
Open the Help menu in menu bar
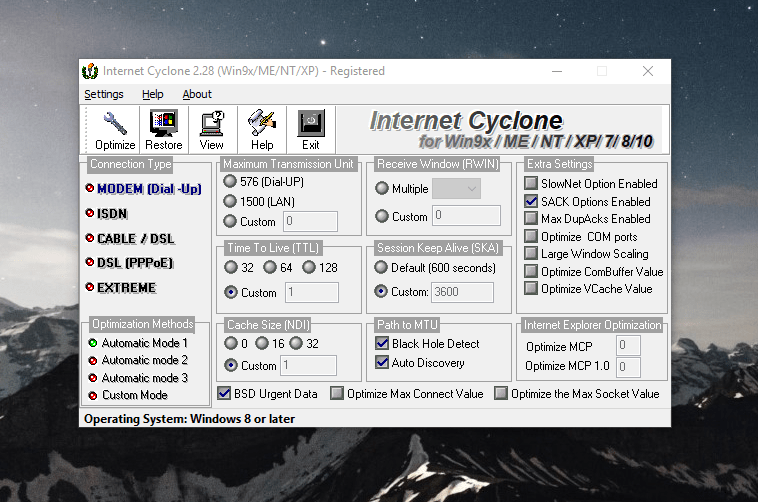click(x=152, y=94)
